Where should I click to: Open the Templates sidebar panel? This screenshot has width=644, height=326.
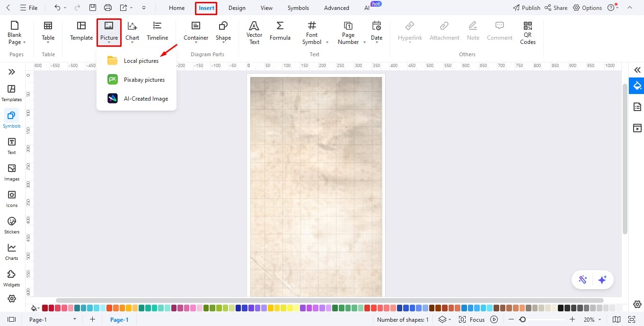[x=12, y=93]
